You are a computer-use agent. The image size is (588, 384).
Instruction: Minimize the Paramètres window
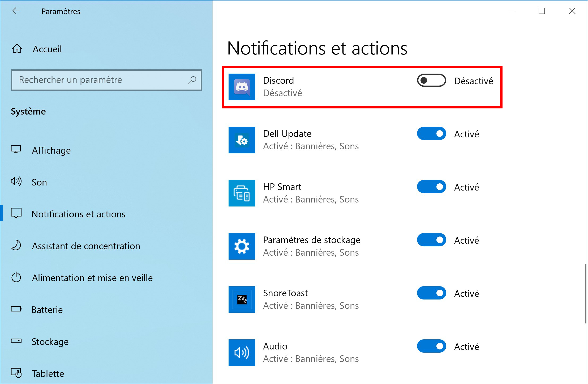click(511, 11)
